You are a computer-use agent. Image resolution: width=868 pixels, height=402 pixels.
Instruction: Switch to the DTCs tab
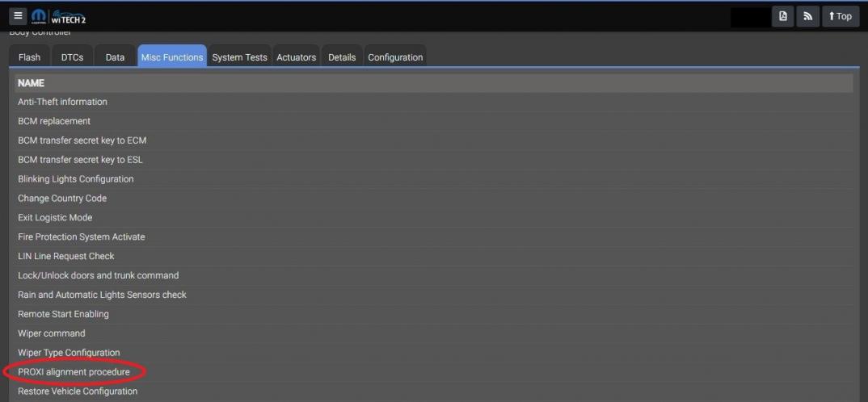coord(72,57)
